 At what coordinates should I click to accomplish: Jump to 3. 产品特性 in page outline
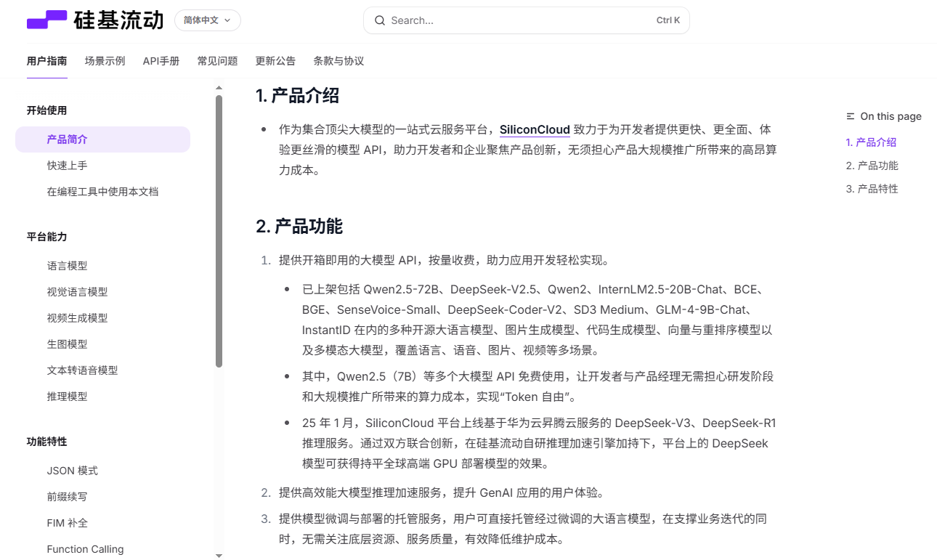[872, 189]
